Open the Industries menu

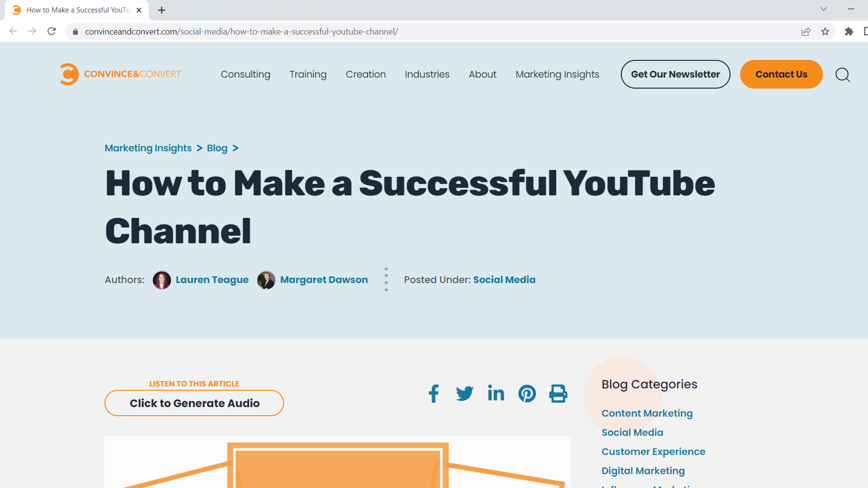tap(427, 74)
